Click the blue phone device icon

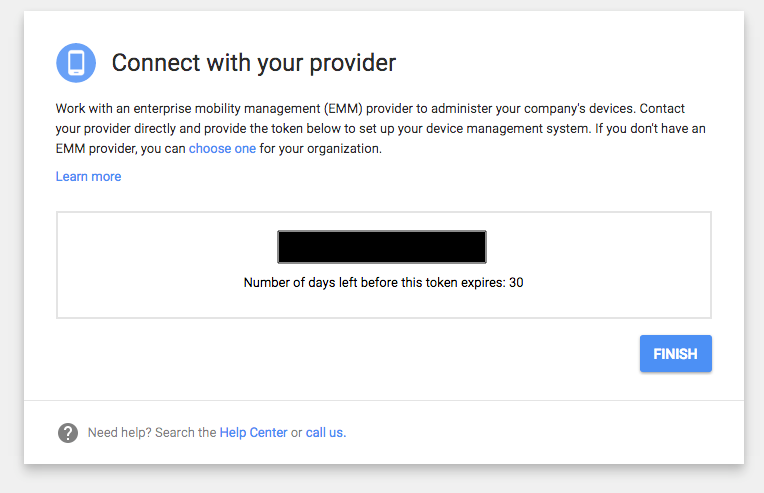coord(76,63)
